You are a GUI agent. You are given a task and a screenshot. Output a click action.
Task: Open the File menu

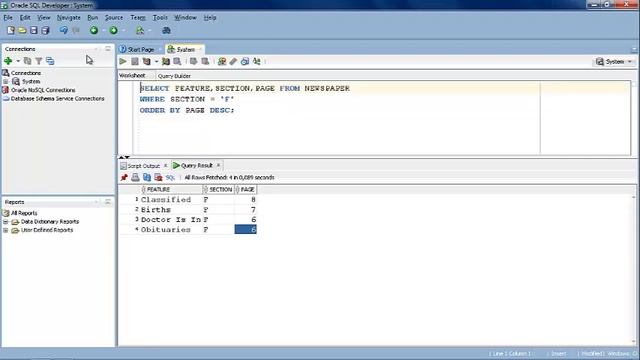tap(8, 18)
